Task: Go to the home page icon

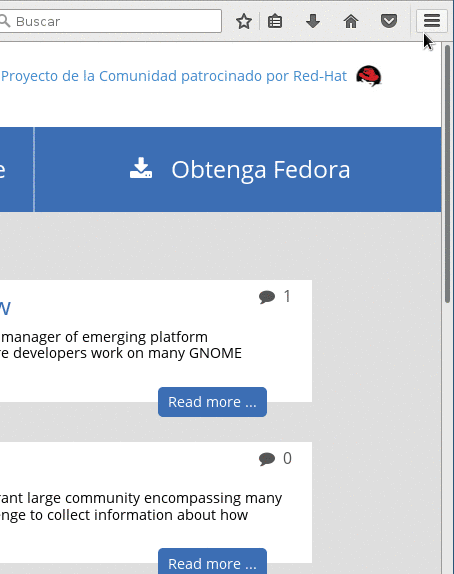Action: click(x=351, y=21)
